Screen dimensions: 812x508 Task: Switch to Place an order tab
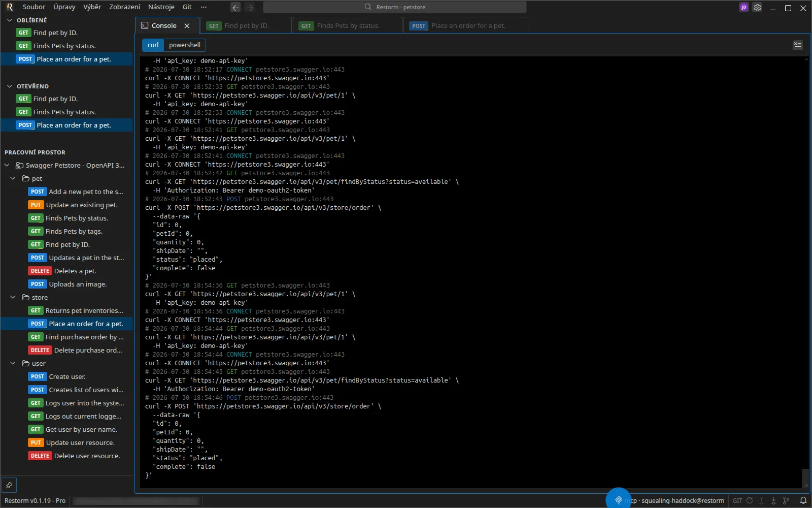(466, 26)
